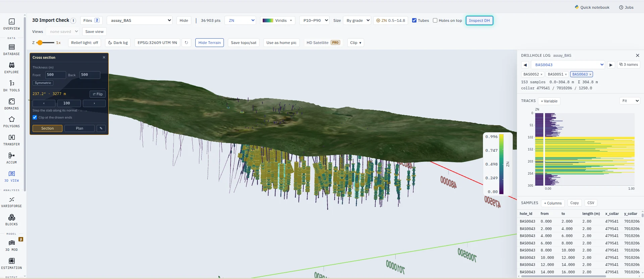Open the assay_BAS dataset dropdown
This screenshot has width=644, height=279.
(x=140, y=20)
